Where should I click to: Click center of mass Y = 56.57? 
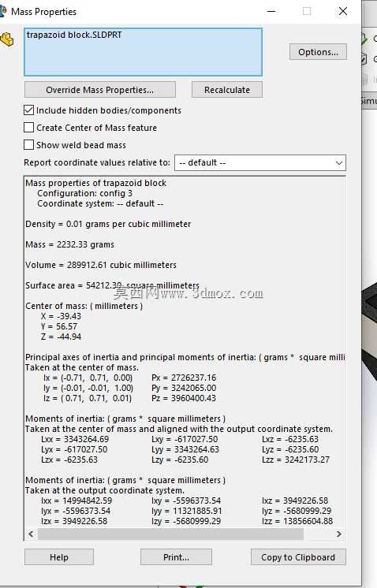(59, 326)
